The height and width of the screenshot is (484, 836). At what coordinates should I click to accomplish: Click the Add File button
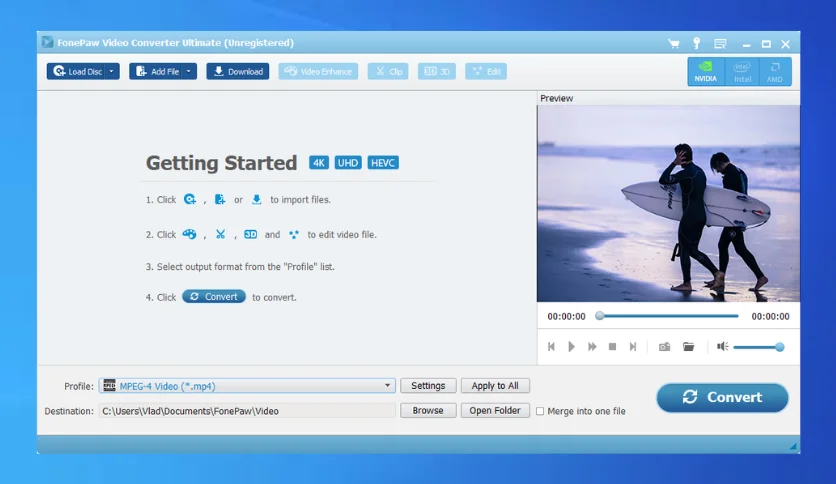tap(157, 71)
